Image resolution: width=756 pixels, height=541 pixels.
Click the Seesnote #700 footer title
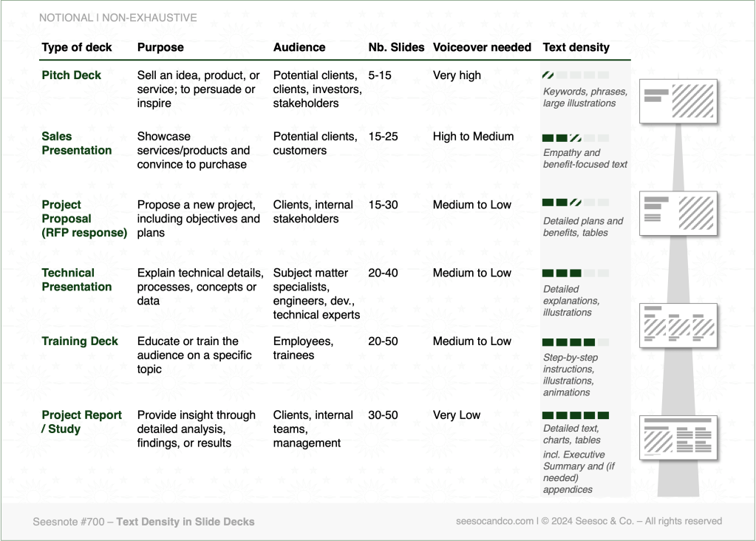coord(143,522)
